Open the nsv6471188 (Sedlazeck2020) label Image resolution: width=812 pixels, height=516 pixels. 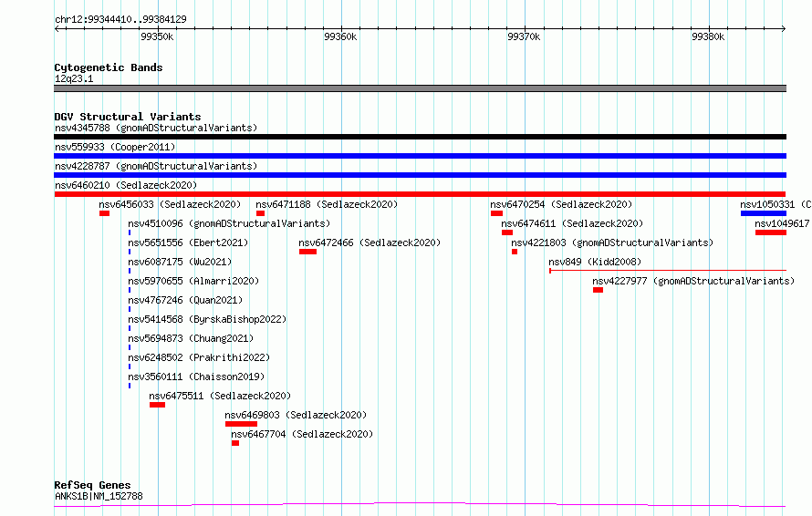pyautogui.click(x=327, y=204)
